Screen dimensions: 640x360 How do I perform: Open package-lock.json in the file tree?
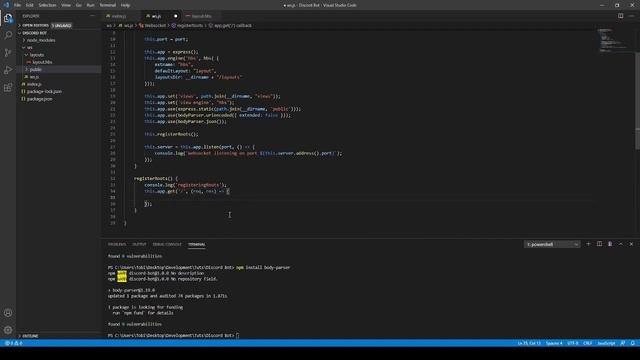tap(44, 92)
